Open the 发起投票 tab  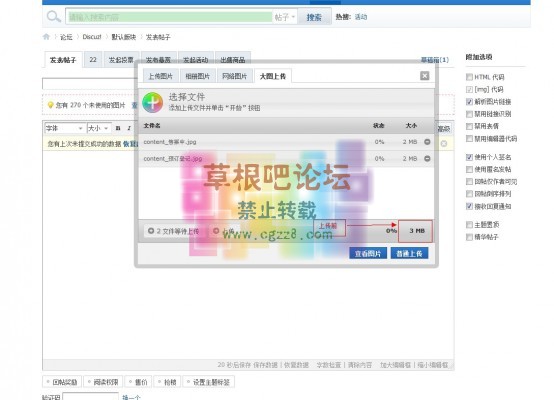point(121,60)
